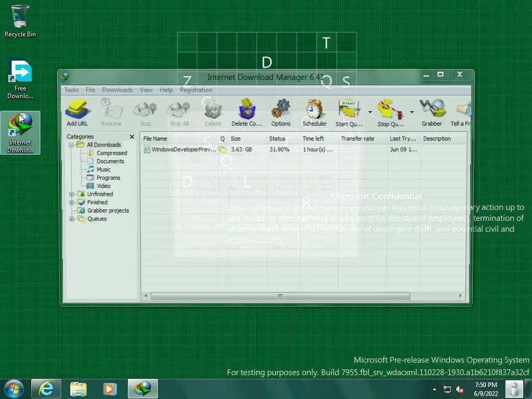Screen dimensions: 532x399
Task: Expand the Unfinished category node
Action: pyautogui.click(x=71, y=194)
